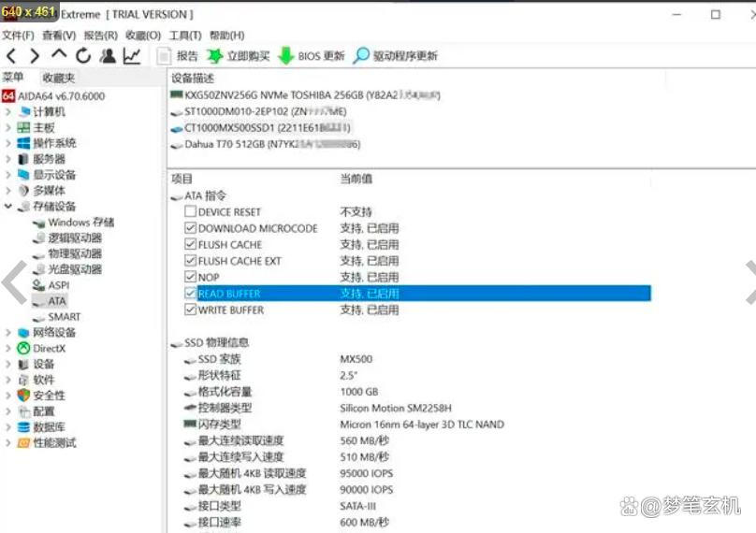Screen dimensions: 756x533
Task: Select the AIDA64 v6.70.6000 root node
Action: [x=53, y=96]
